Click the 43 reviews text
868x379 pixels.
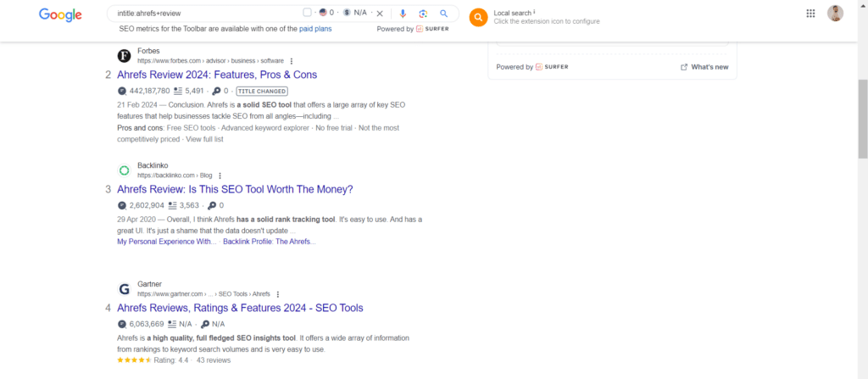tap(214, 360)
